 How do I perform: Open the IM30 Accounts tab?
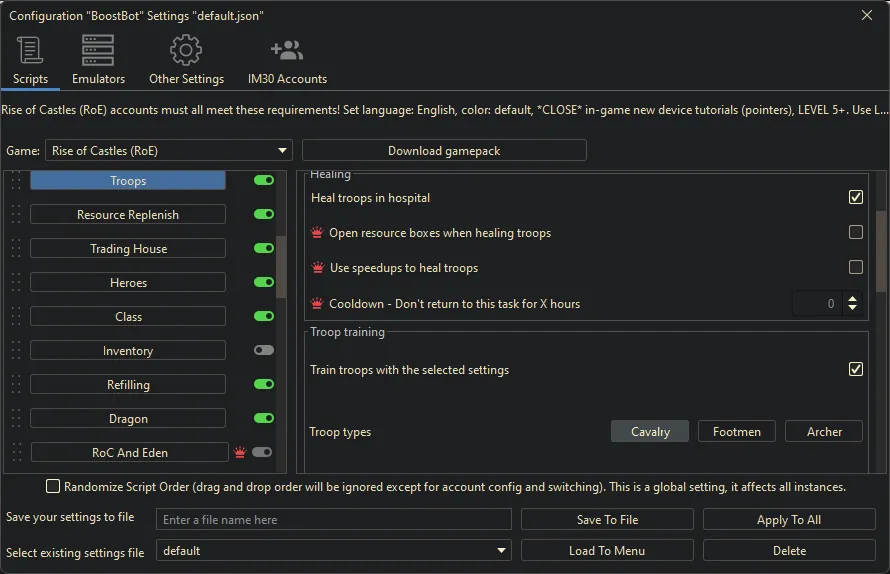click(x=287, y=60)
